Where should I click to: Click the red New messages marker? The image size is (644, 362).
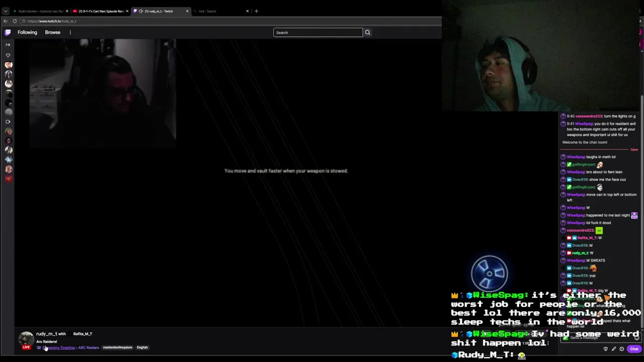click(x=634, y=150)
